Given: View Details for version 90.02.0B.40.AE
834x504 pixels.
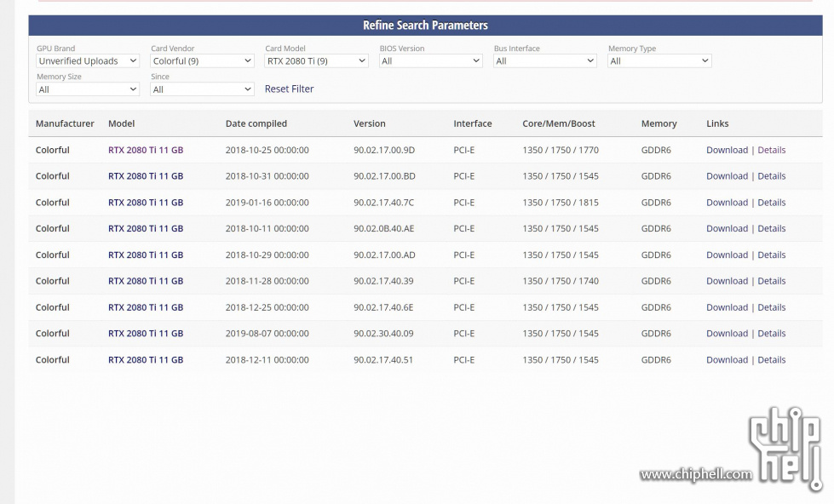Looking at the screenshot, I should pos(771,229).
